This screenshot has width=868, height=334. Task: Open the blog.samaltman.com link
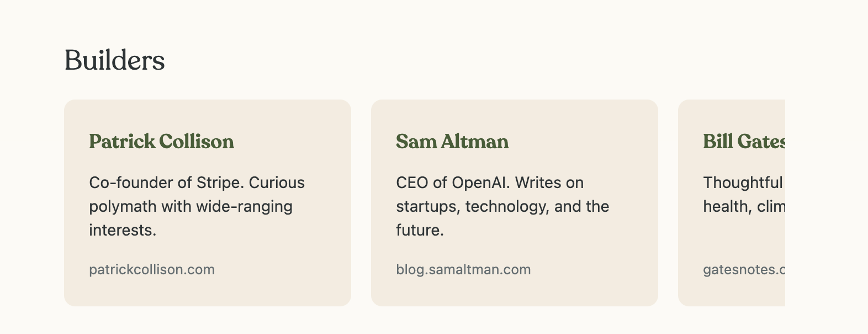coord(463,270)
